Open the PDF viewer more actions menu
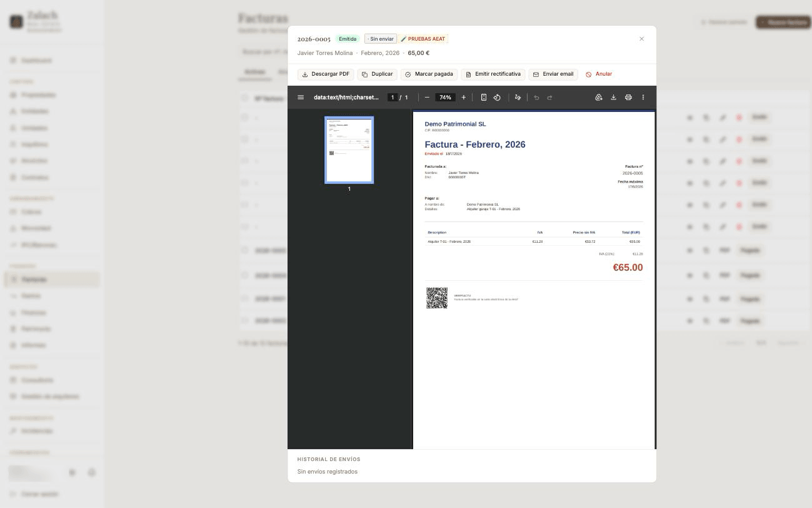This screenshot has width=812, height=508. pyautogui.click(x=643, y=97)
